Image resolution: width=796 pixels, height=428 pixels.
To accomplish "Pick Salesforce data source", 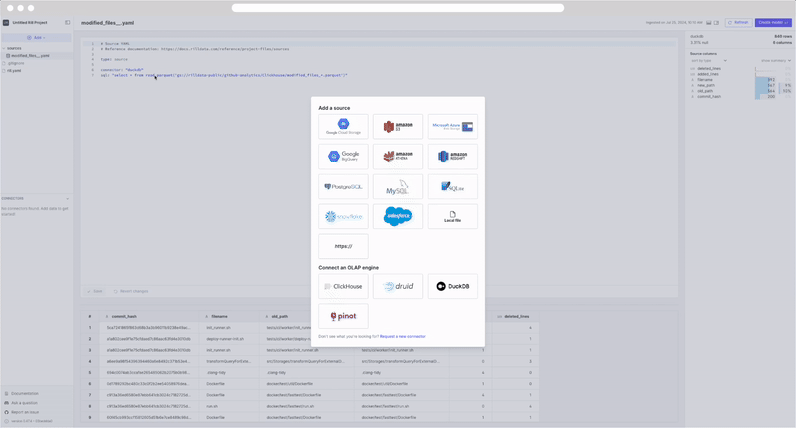I will (398, 216).
